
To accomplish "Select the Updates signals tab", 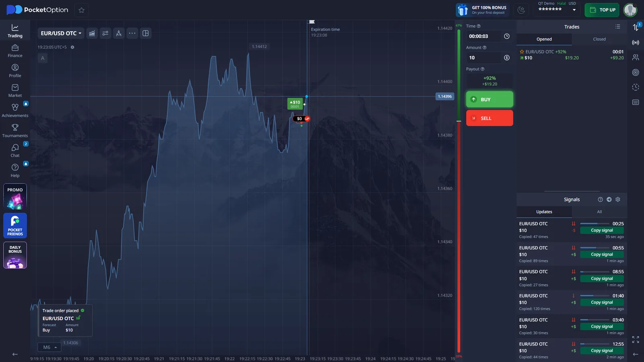I will pyautogui.click(x=544, y=212).
